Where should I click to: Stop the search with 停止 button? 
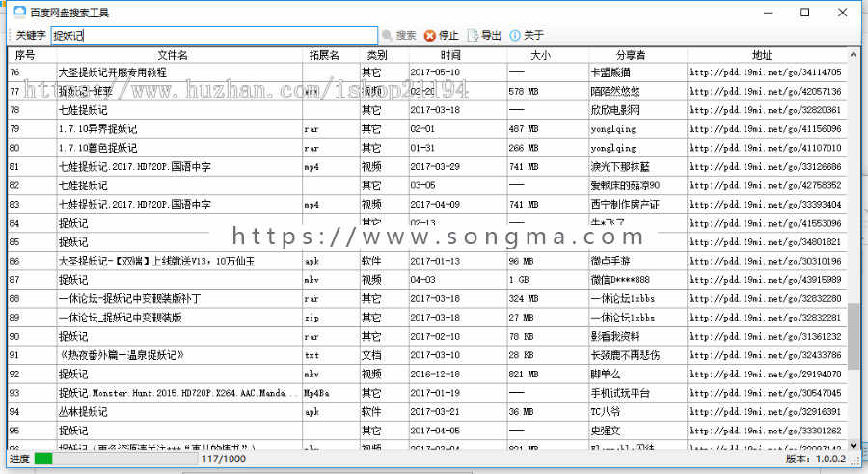point(442,36)
